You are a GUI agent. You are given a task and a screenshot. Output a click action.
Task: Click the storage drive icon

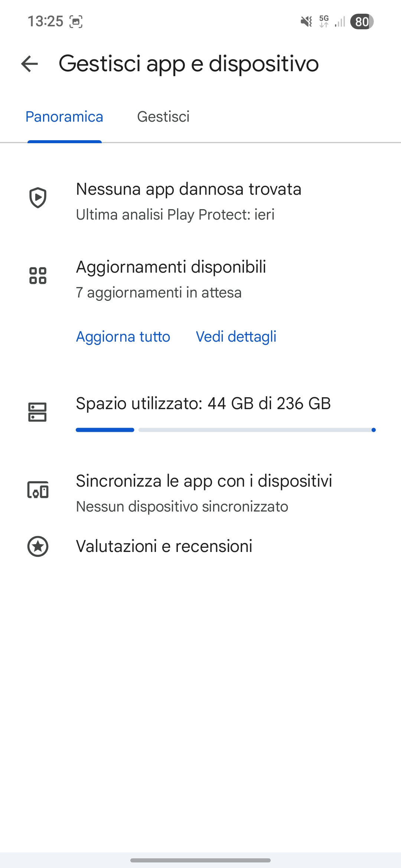point(38,412)
